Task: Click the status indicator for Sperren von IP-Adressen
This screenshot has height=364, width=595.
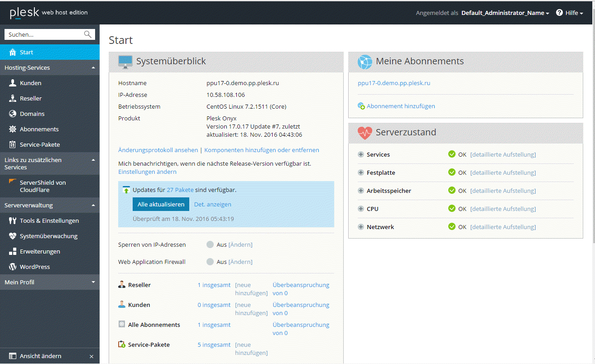Action: click(x=210, y=244)
